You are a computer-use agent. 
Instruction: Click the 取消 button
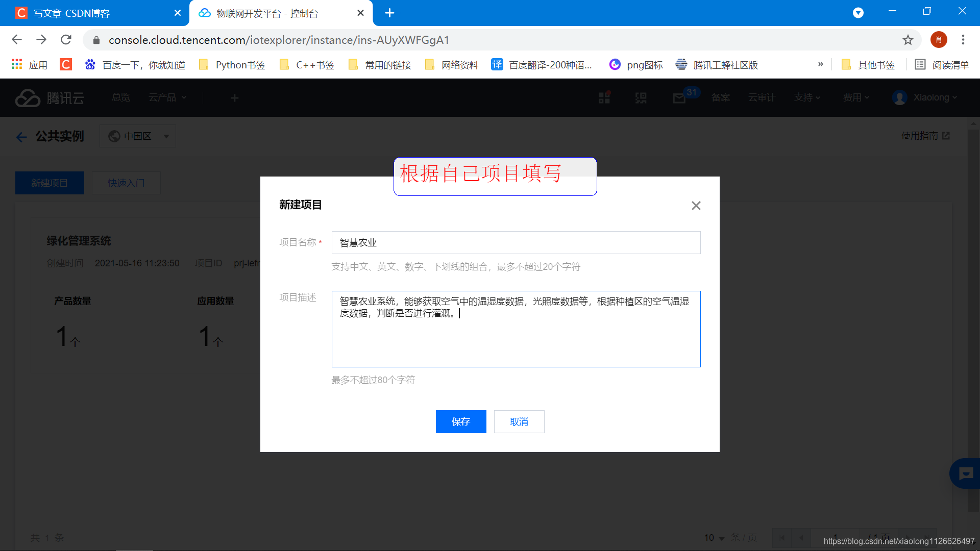tap(519, 422)
